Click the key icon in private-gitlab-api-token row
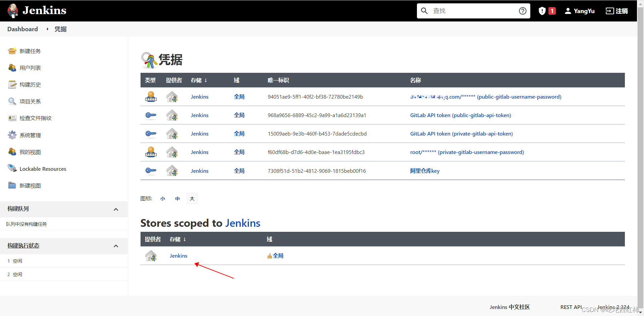644x316 pixels. pos(151,134)
